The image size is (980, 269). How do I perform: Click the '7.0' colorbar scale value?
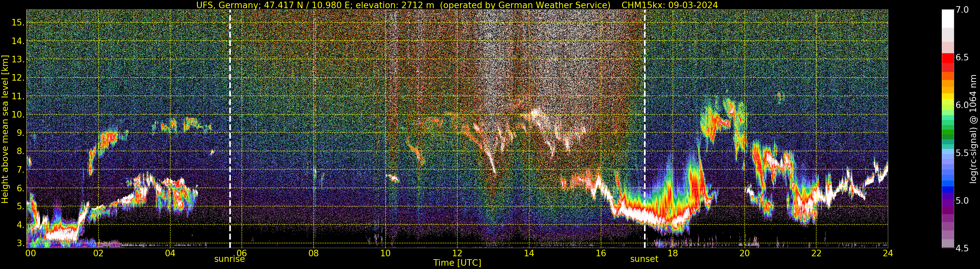pos(962,10)
